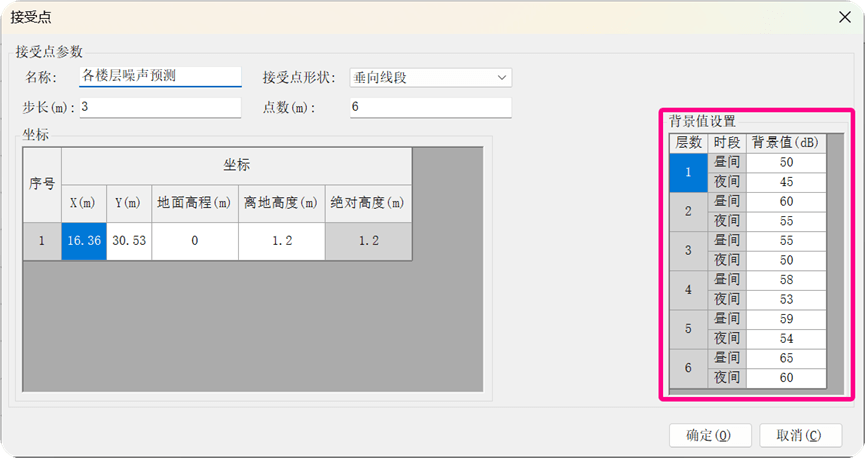Select floor 6 nighttime value 60
The width and height of the screenshot is (865, 458).
(x=786, y=378)
